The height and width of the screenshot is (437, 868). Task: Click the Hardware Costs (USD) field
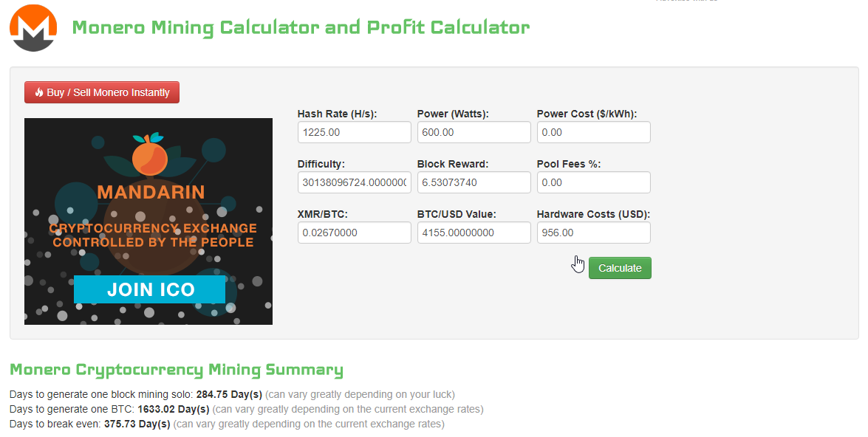593,233
